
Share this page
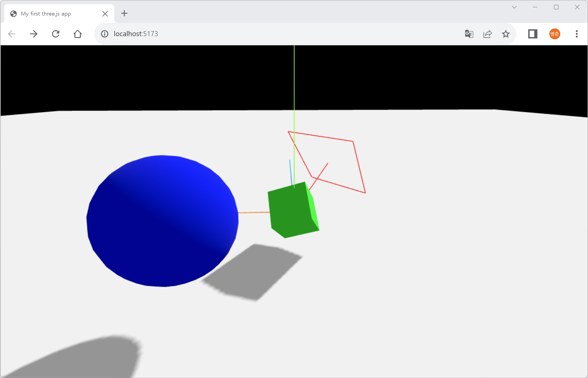point(487,34)
